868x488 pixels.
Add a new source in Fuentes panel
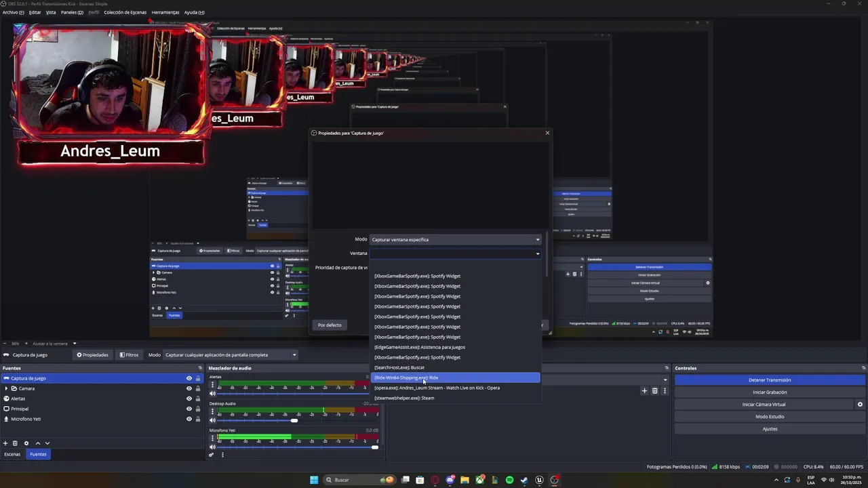(x=5, y=443)
